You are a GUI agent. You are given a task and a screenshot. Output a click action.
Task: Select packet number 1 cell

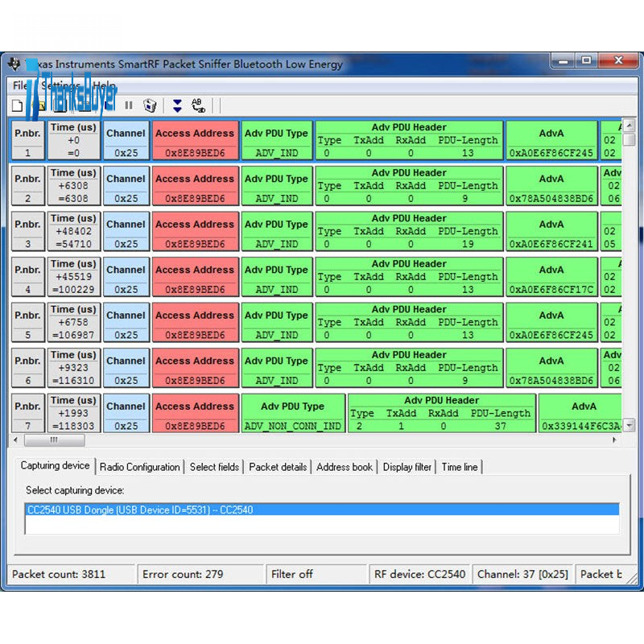click(x=27, y=139)
